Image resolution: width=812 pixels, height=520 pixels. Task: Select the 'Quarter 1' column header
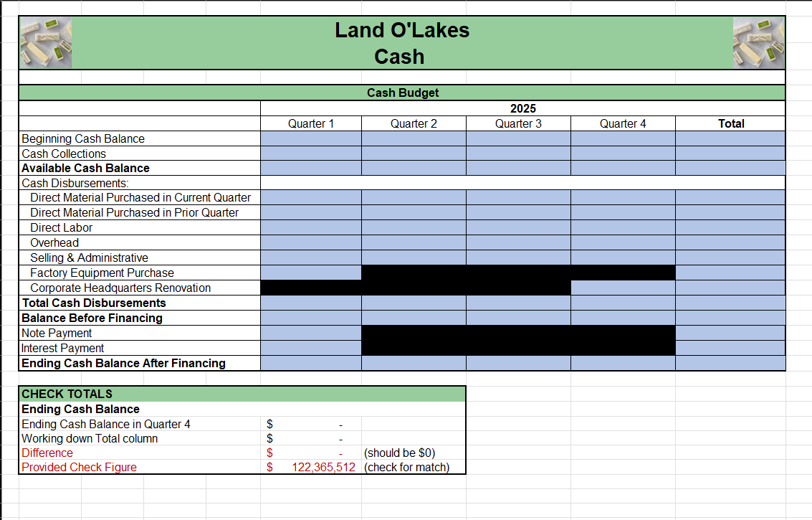click(311, 123)
